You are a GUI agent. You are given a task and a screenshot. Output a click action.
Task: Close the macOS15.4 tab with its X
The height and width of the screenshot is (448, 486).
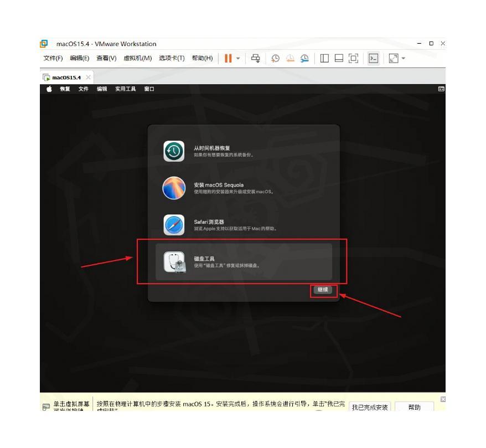coord(89,77)
